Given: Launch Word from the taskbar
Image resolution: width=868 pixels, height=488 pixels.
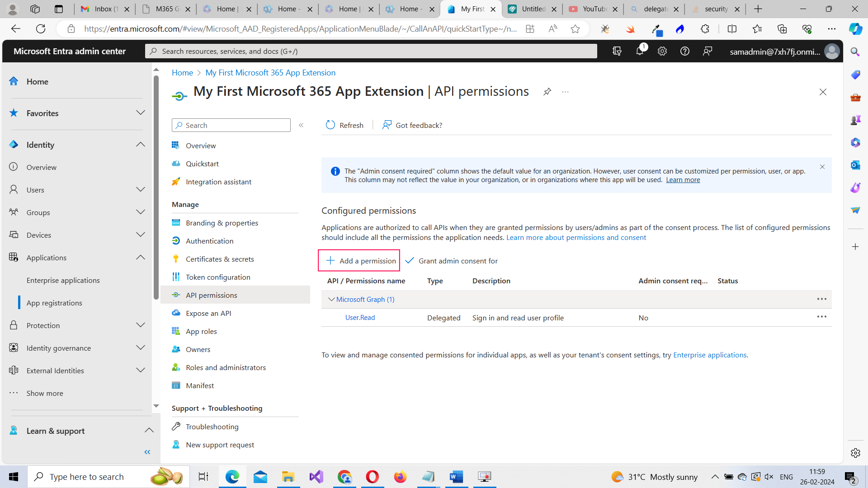Looking at the screenshot, I should [456, 476].
